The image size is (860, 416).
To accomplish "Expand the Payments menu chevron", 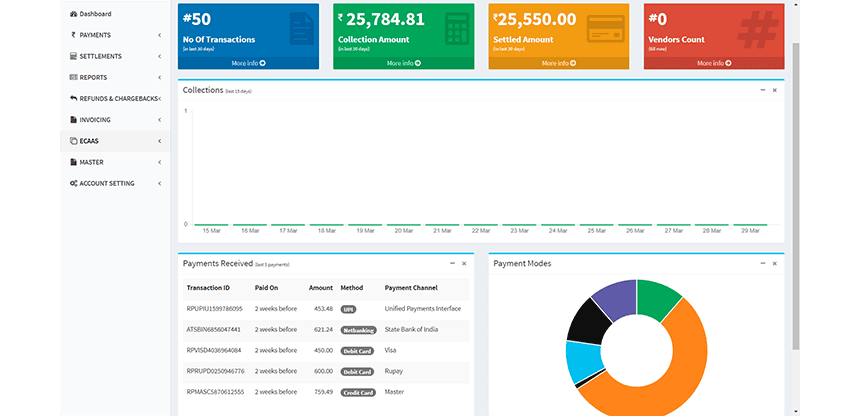I will coord(160,35).
